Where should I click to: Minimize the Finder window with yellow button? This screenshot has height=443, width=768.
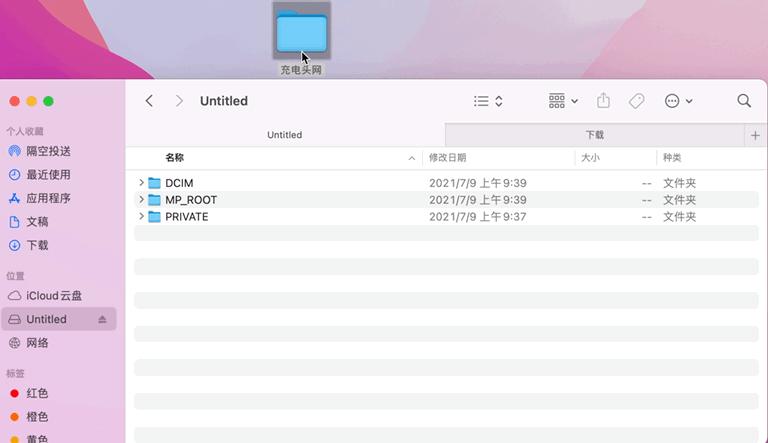tap(31, 101)
